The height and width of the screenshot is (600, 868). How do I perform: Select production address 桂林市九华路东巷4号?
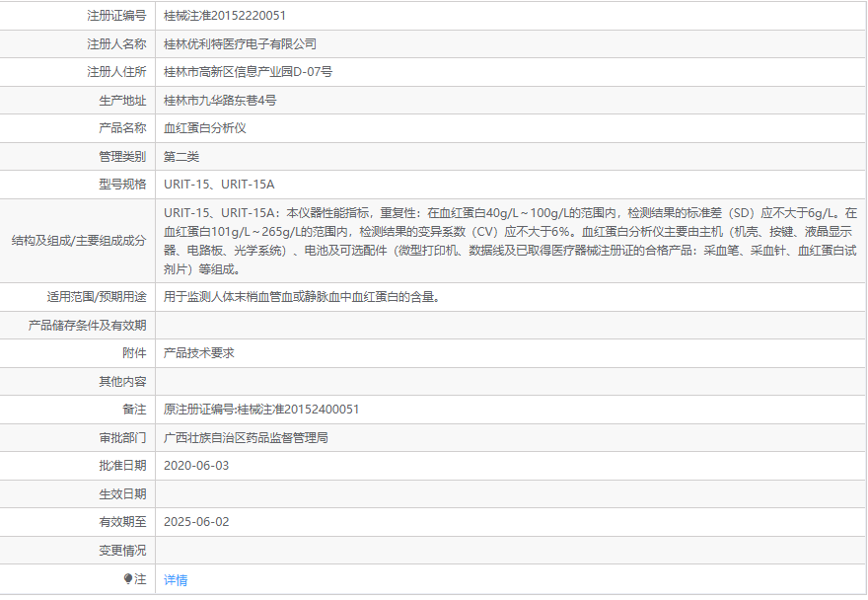coord(220,101)
